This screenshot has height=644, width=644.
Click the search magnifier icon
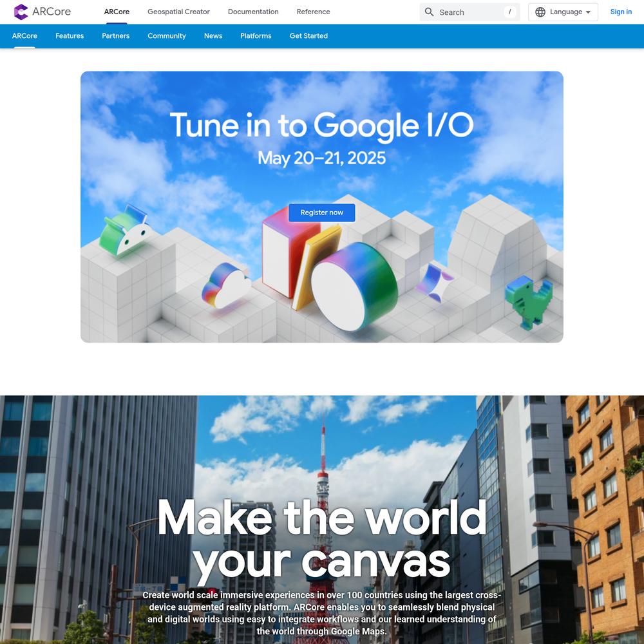(429, 12)
